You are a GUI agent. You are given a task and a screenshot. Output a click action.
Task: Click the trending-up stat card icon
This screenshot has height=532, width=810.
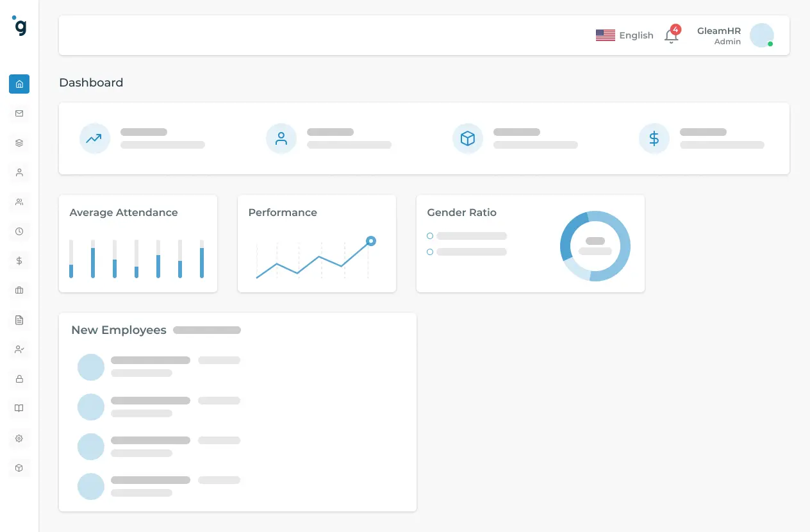95,138
